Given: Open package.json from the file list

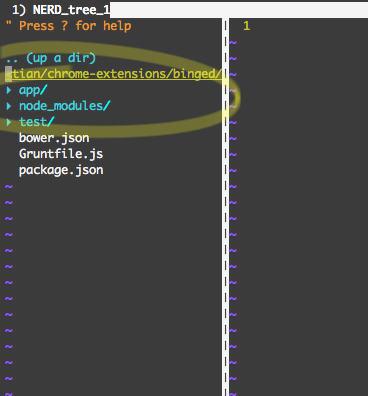Looking at the screenshot, I should point(61,170).
